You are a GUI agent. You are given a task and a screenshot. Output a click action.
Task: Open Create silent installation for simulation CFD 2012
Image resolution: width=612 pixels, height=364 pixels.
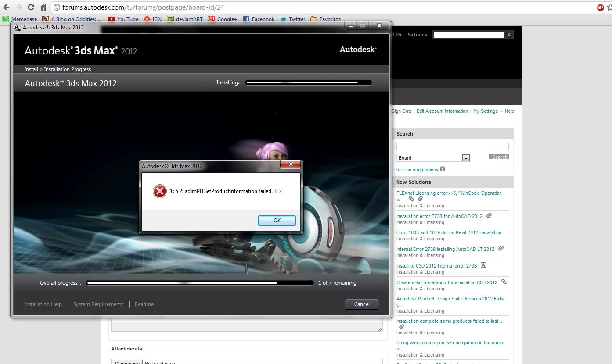click(x=447, y=282)
